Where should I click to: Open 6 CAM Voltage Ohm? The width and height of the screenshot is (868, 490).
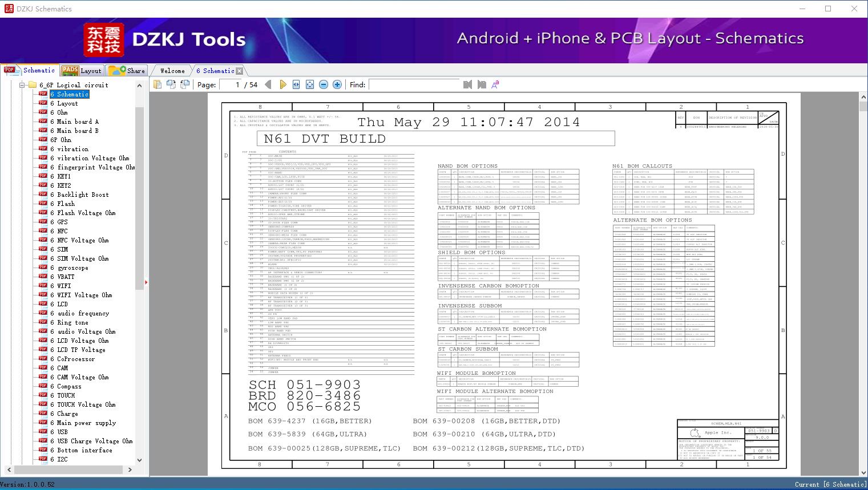tap(79, 377)
